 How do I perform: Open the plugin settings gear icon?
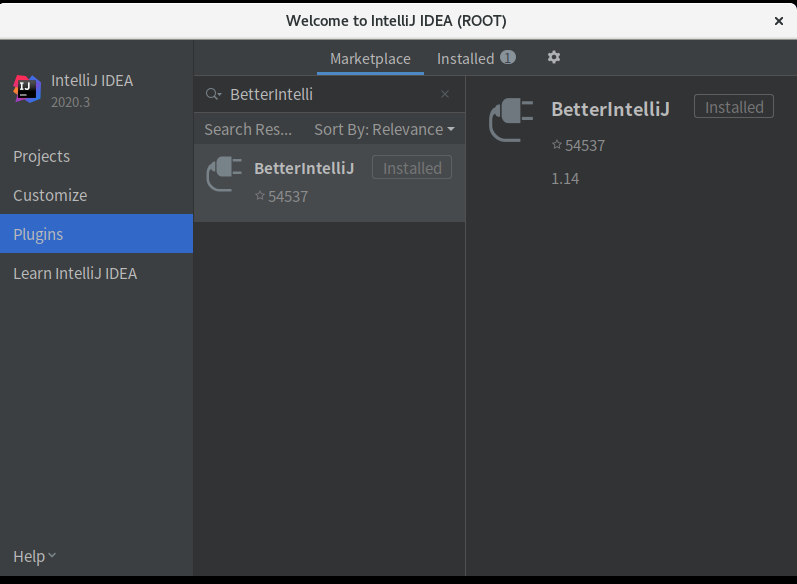(x=554, y=57)
